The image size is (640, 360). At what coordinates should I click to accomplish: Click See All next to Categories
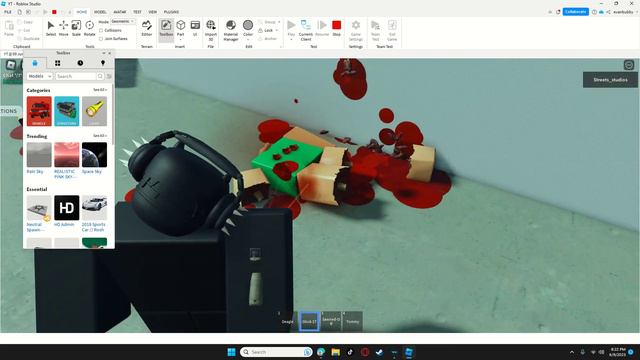coord(100,90)
